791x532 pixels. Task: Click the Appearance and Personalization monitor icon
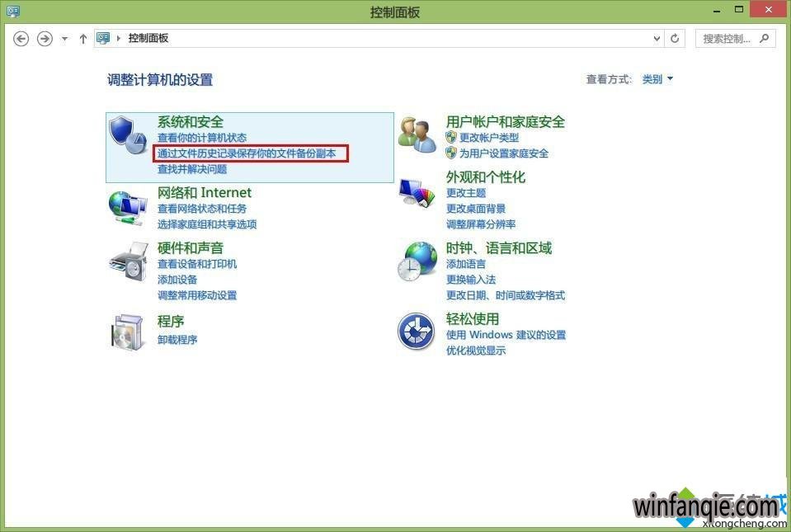(417, 193)
